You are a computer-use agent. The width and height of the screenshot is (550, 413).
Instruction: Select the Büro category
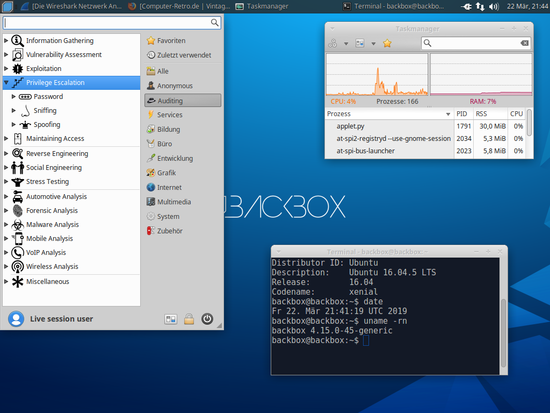[x=183, y=144]
